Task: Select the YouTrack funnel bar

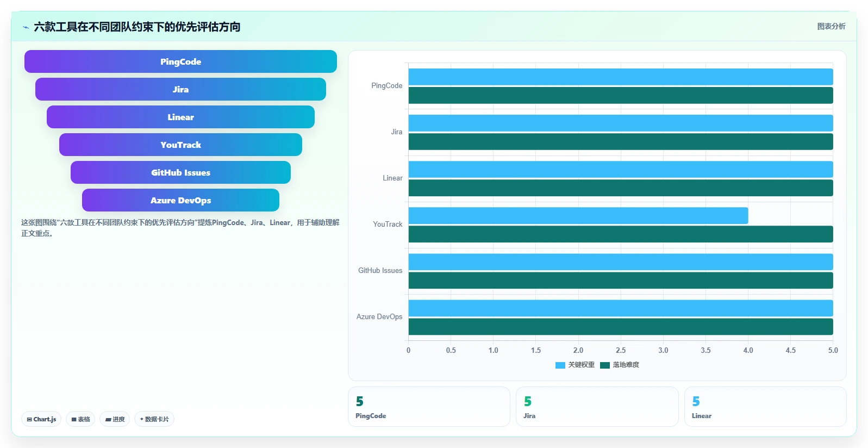Action: 180,145
